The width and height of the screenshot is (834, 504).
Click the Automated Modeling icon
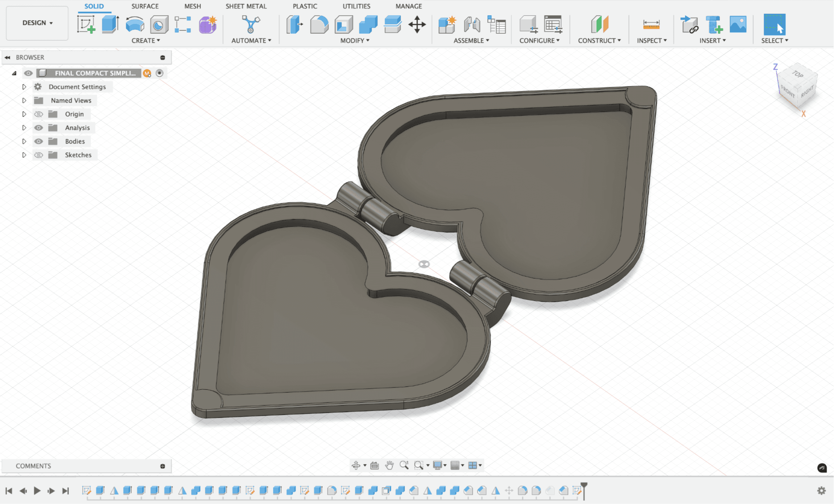pyautogui.click(x=251, y=25)
